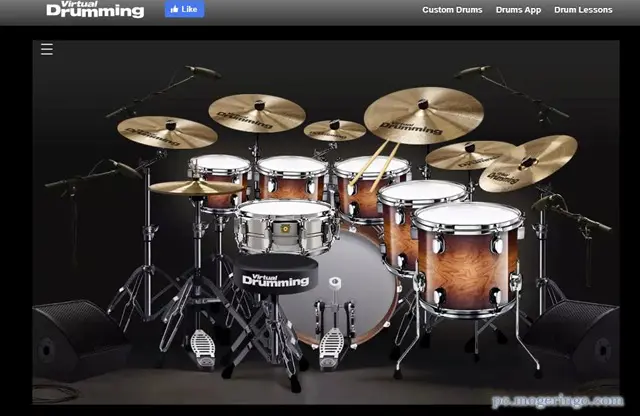Open the hamburger menu icon
640x416 pixels.
pyautogui.click(x=46, y=49)
